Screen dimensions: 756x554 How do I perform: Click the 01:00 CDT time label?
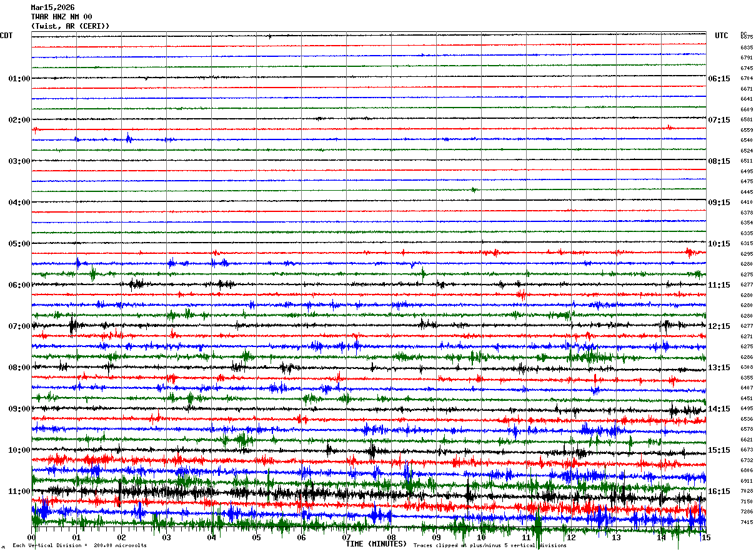pos(19,79)
